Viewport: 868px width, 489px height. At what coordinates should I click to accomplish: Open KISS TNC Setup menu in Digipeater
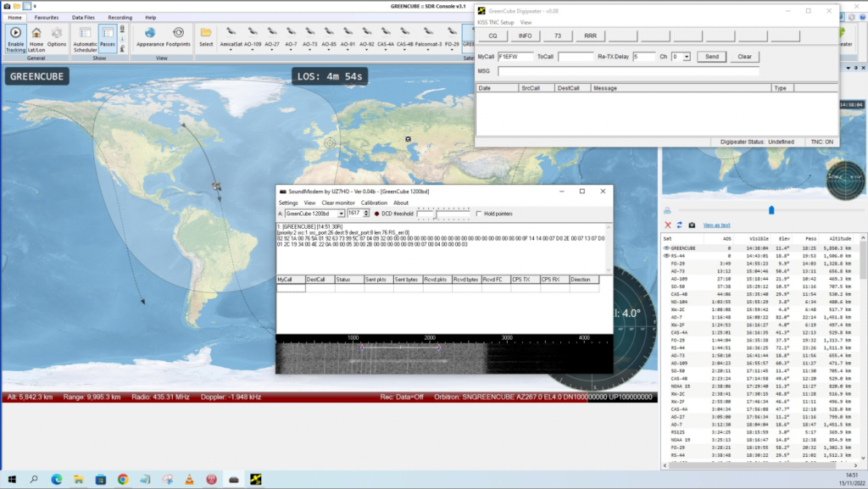(x=495, y=23)
